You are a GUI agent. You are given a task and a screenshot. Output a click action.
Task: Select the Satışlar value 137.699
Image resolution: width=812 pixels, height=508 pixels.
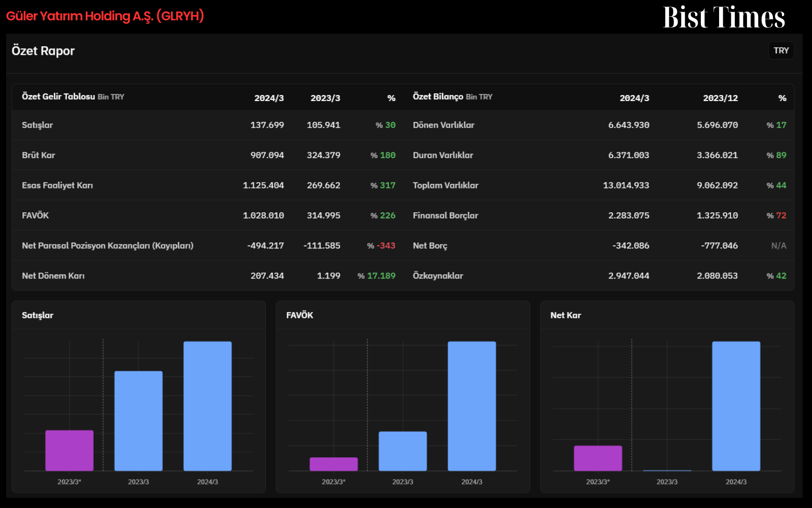[267, 125]
